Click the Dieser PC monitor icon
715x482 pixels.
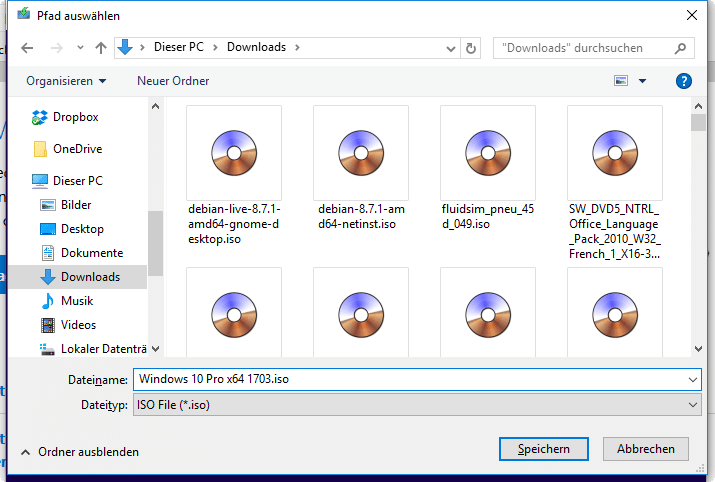[40, 181]
